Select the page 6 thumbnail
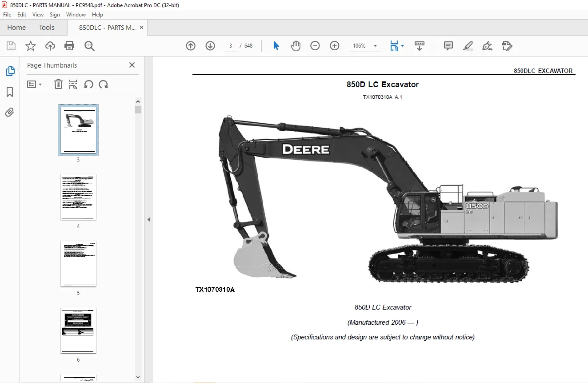 (x=78, y=330)
